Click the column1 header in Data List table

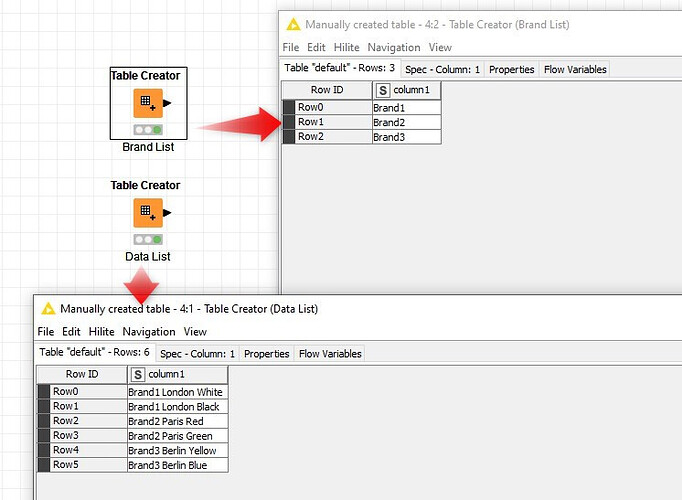click(x=177, y=374)
